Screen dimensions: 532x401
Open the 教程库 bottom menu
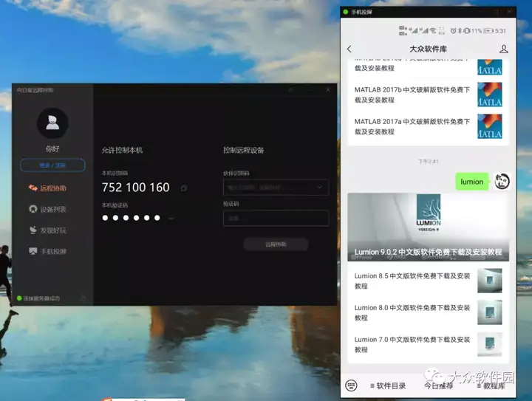click(x=491, y=385)
